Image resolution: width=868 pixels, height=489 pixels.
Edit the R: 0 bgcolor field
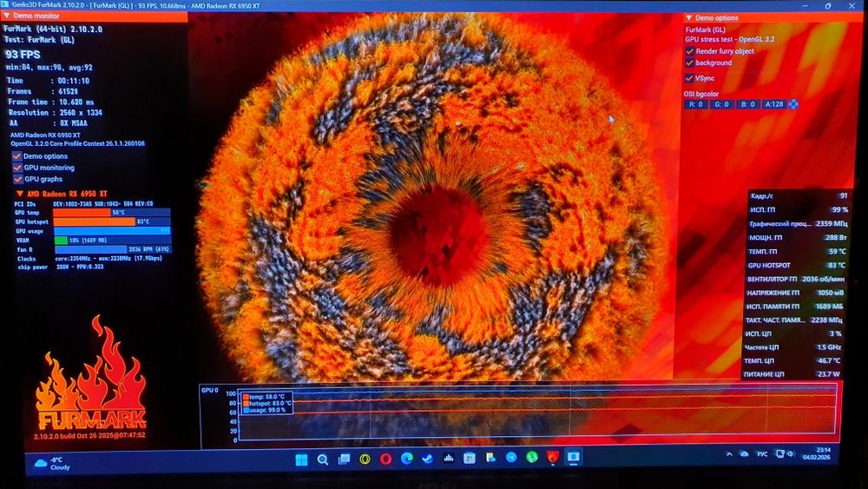point(696,104)
